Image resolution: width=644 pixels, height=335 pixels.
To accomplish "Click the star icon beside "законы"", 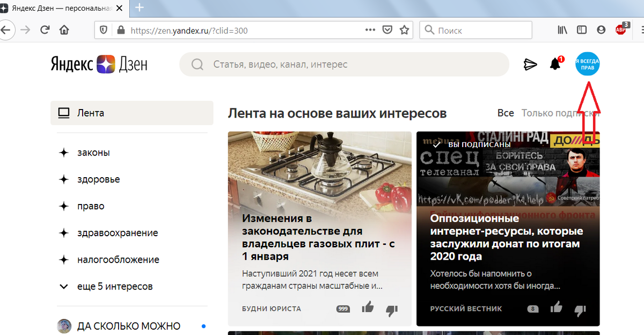I will pyautogui.click(x=64, y=152).
